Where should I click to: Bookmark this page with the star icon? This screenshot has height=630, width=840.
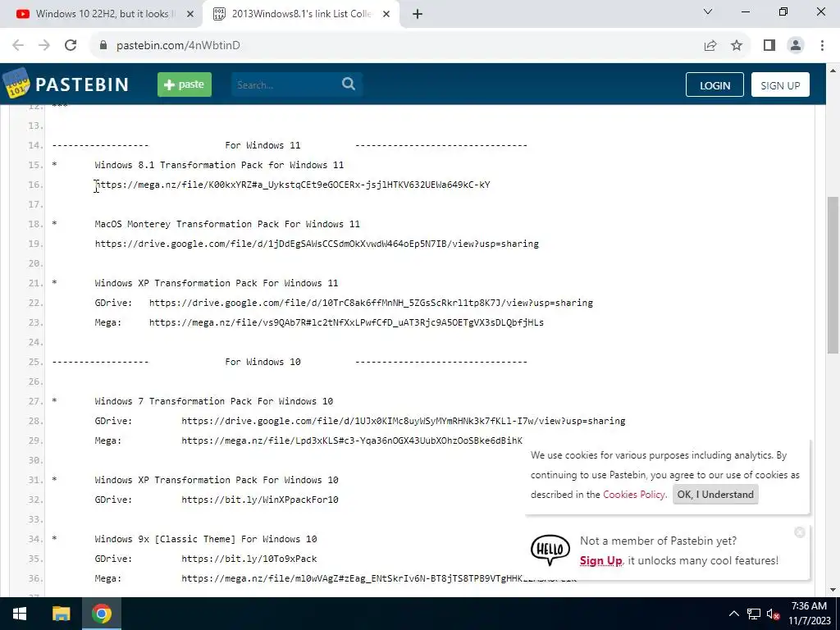737,46
